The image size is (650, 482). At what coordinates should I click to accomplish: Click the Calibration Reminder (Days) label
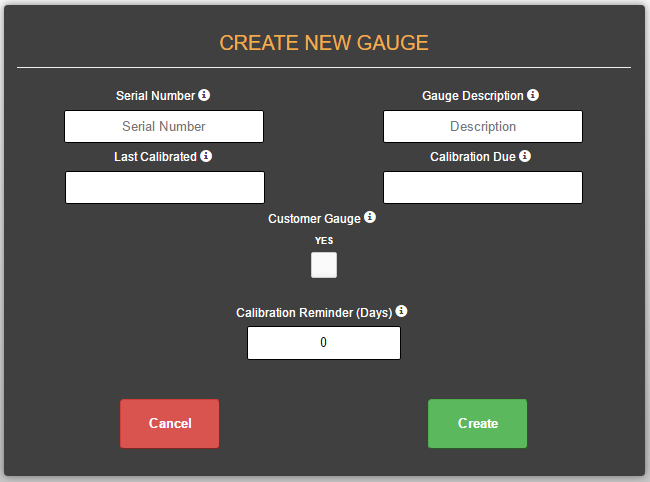point(314,312)
